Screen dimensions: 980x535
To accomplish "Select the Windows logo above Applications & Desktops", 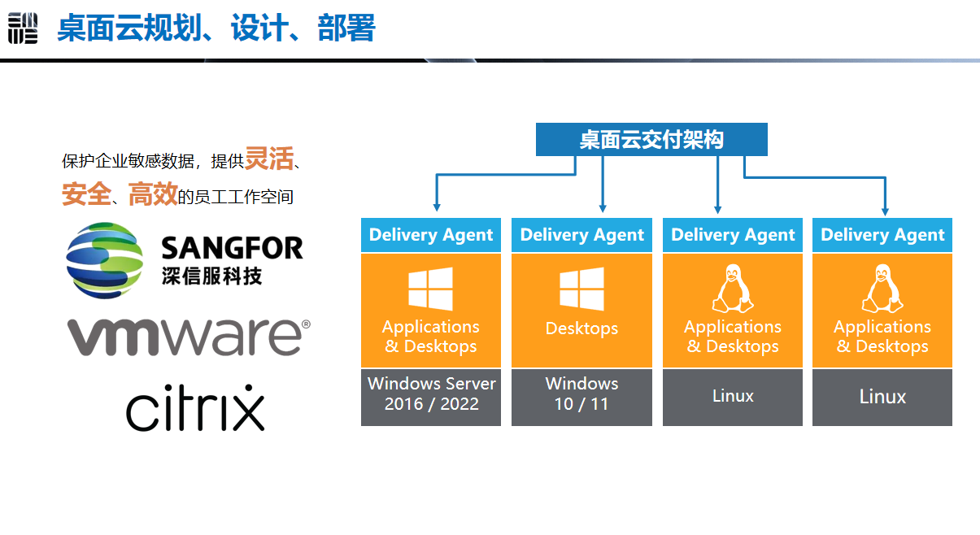I will pos(430,289).
